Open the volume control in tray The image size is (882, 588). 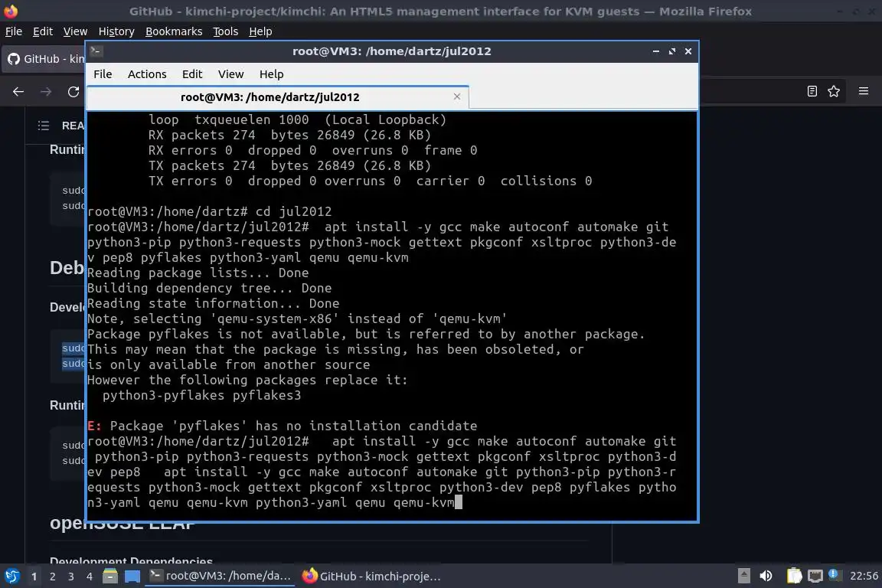766,576
